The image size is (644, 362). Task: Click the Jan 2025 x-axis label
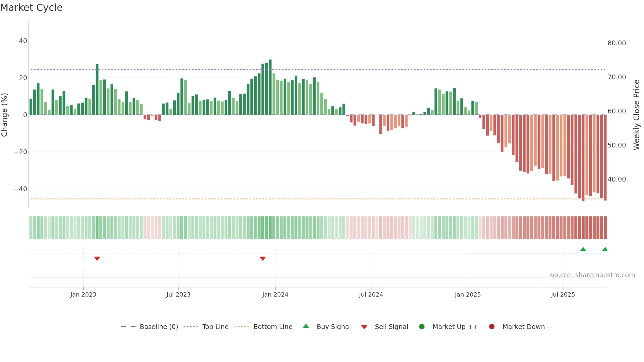468,295
